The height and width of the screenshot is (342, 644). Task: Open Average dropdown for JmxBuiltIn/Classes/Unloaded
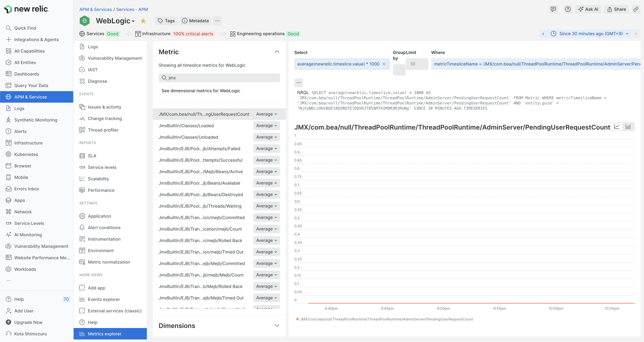tap(267, 137)
